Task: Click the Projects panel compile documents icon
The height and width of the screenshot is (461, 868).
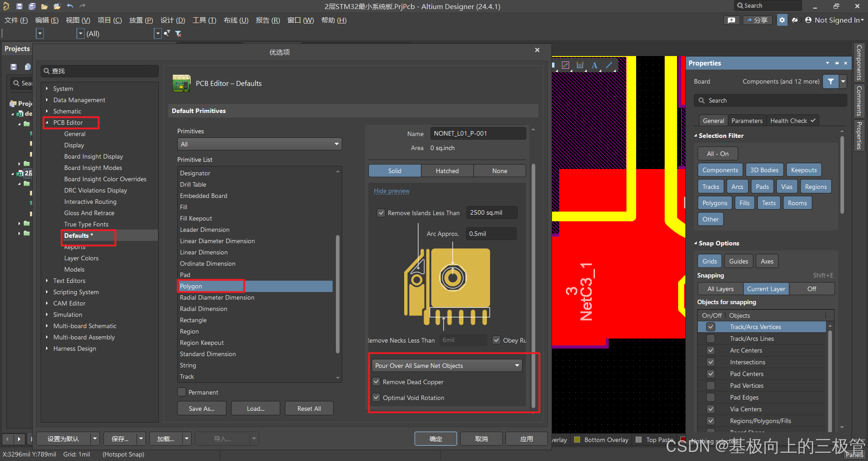Action: click(28, 67)
